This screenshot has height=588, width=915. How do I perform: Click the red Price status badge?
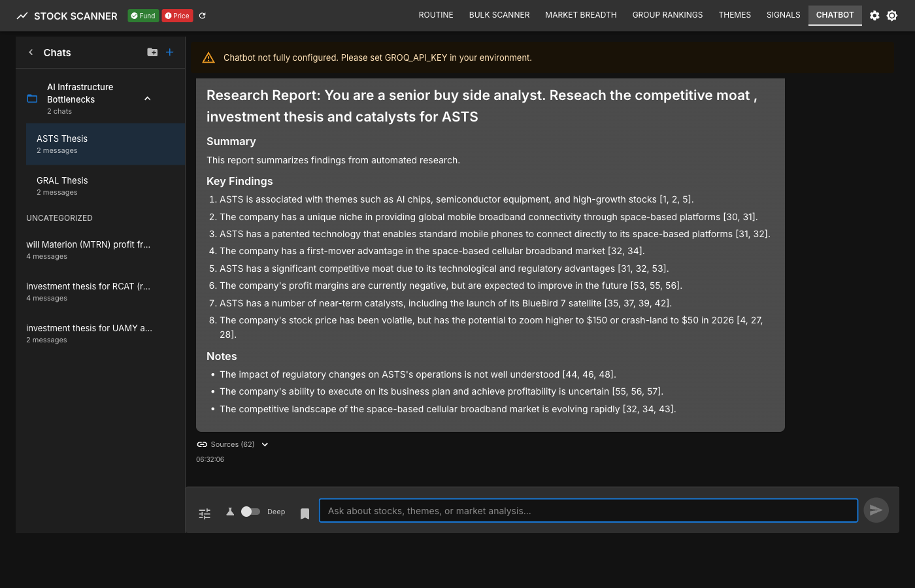click(x=177, y=16)
